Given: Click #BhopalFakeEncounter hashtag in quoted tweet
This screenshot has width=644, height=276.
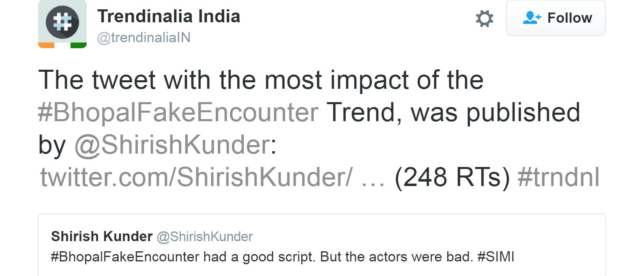Looking at the screenshot, I should (125, 257).
